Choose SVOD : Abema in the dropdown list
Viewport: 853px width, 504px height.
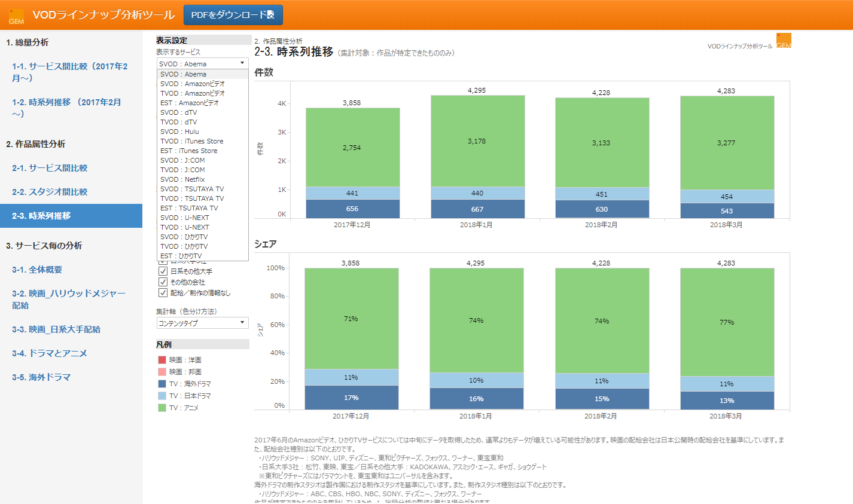(x=203, y=74)
